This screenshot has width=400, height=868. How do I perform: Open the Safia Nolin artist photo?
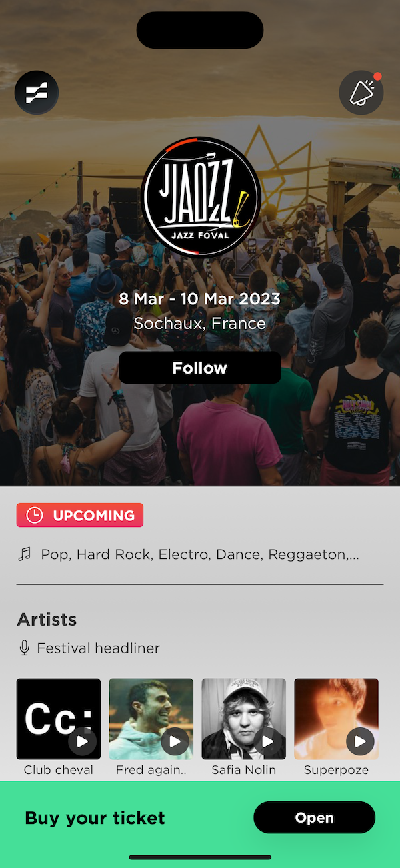click(244, 719)
